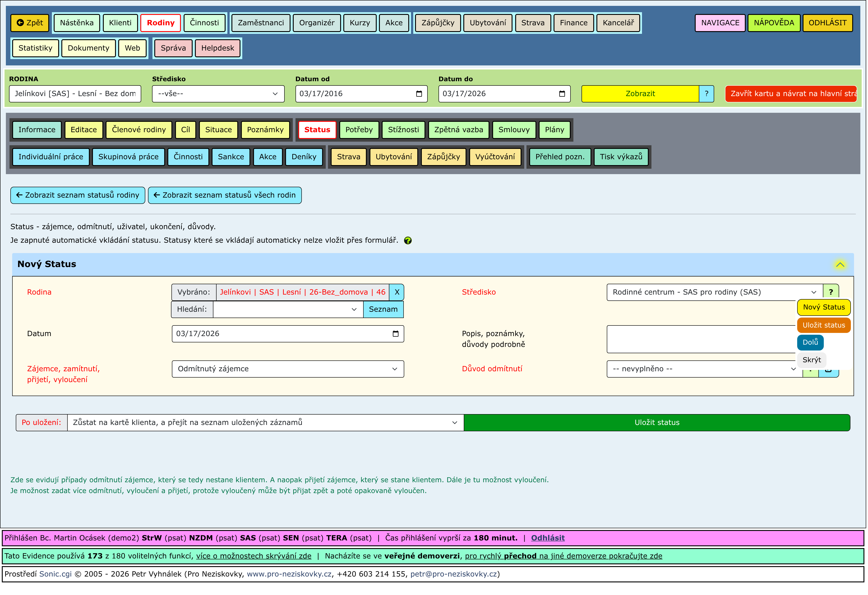Click the Popis, poznámky text area
This screenshot has height=595, width=868.
point(700,339)
